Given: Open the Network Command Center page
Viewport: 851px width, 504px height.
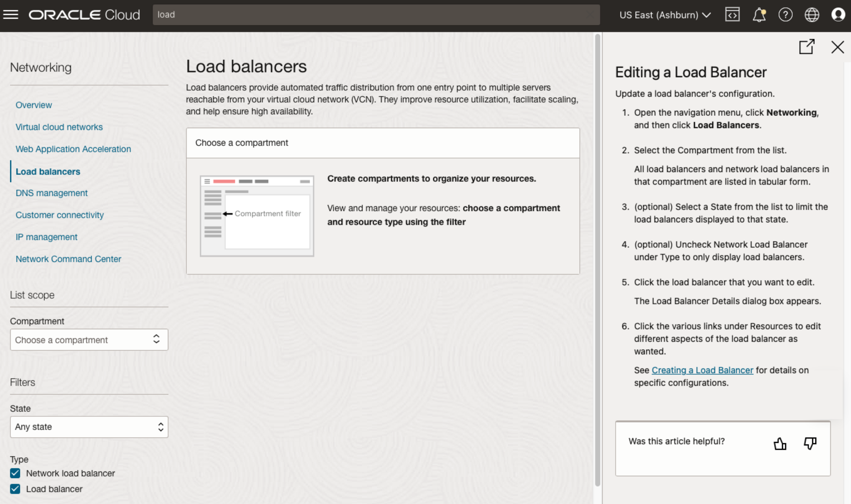Looking at the screenshot, I should coord(68,258).
